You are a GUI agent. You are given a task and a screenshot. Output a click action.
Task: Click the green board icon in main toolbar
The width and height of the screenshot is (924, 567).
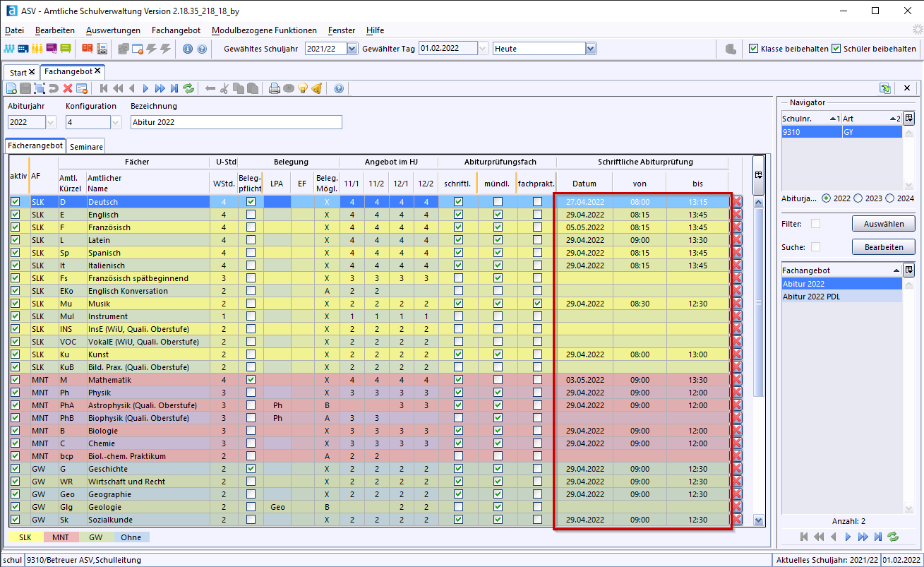(66, 49)
